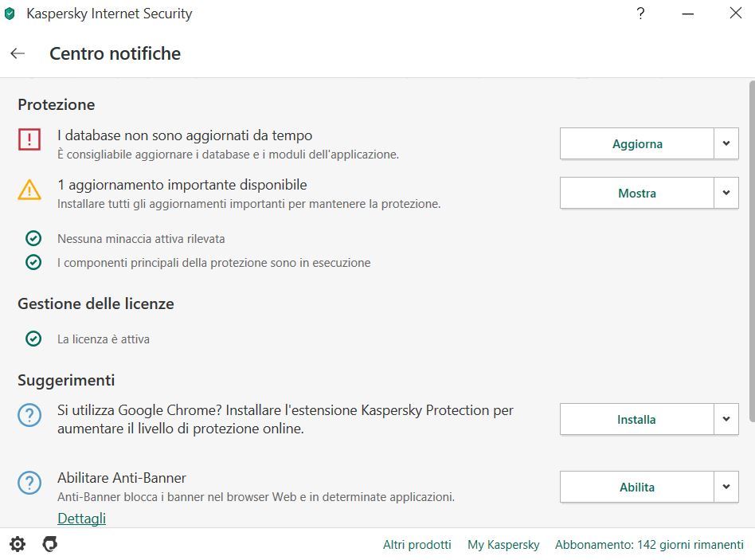Click the question mark icon beside Abilitare Anti-Banner
The height and width of the screenshot is (560, 755).
[x=29, y=483]
